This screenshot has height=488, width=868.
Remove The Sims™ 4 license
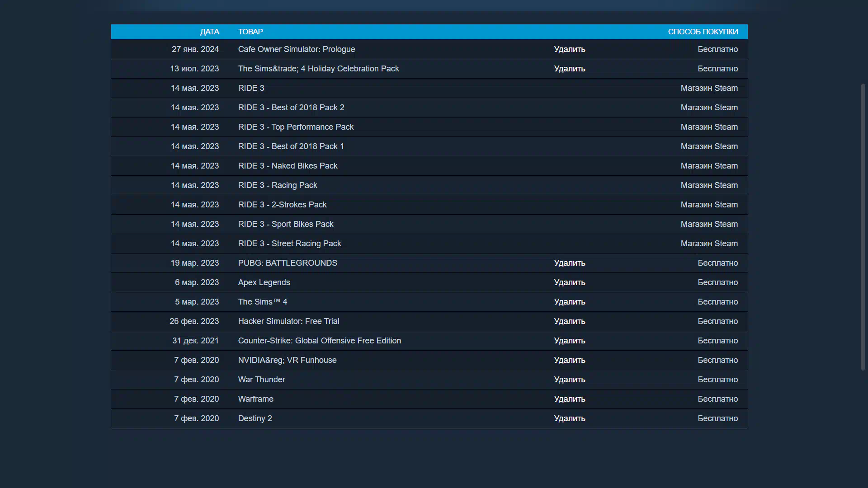point(570,302)
